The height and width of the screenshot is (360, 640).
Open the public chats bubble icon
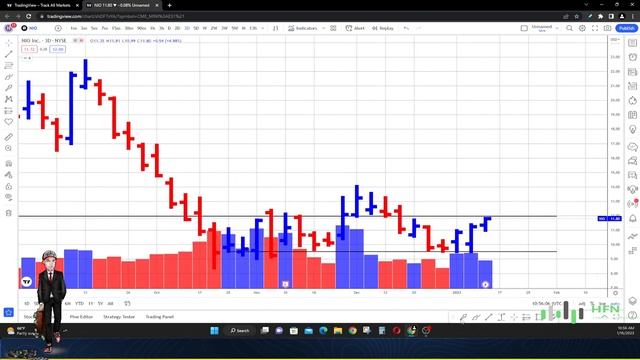point(633,147)
